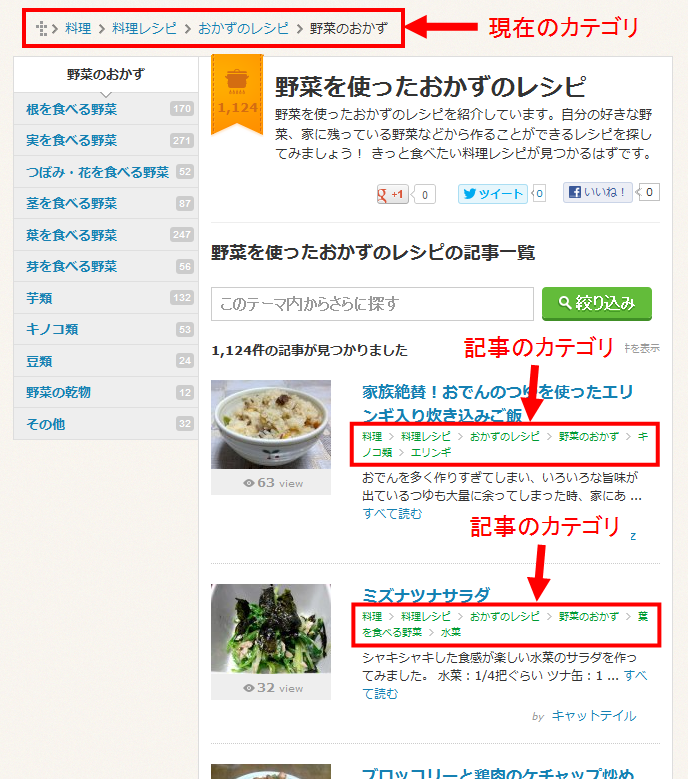Click the Google +1 button
Image resolution: width=688 pixels, height=779 pixels.
click(392, 194)
